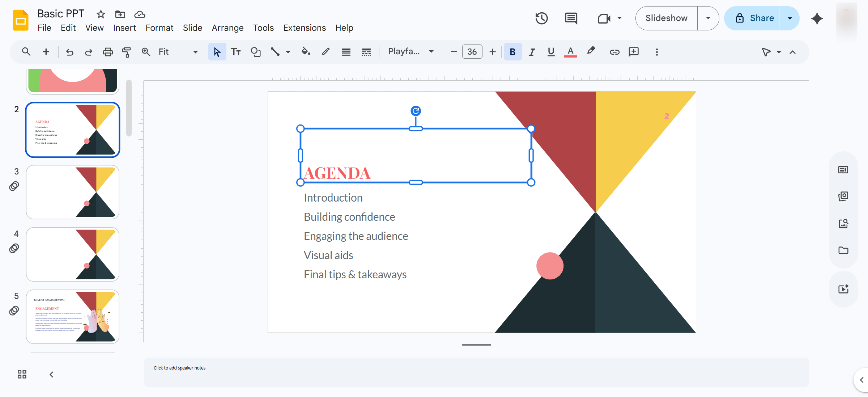This screenshot has height=397, width=868.
Task: Open the comments panel icon
Action: (571, 18)
